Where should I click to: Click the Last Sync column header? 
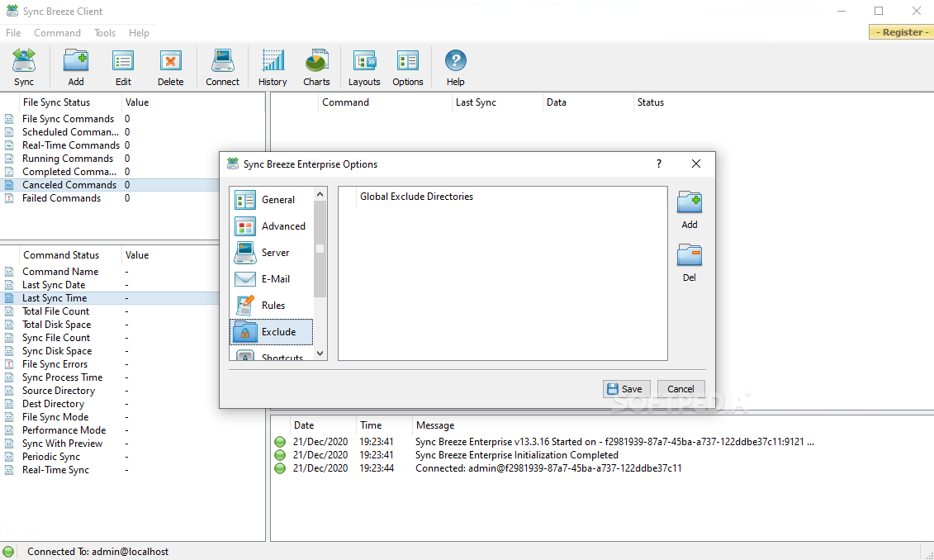497,102
